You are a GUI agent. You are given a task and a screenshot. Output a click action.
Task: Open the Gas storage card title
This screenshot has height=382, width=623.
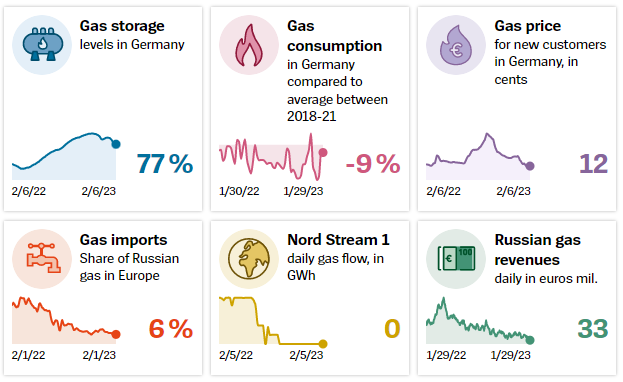point(122,26)
